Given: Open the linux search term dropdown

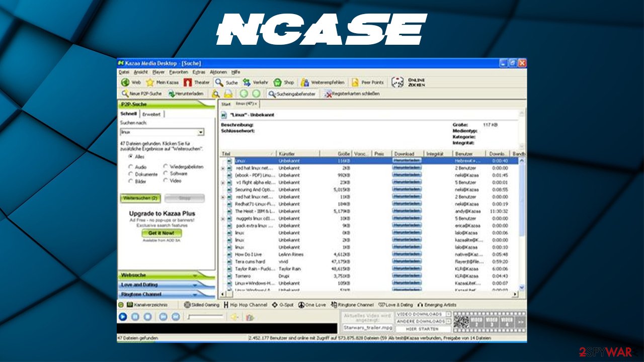Looking at the screenshot, I should [x=200, y=131].
